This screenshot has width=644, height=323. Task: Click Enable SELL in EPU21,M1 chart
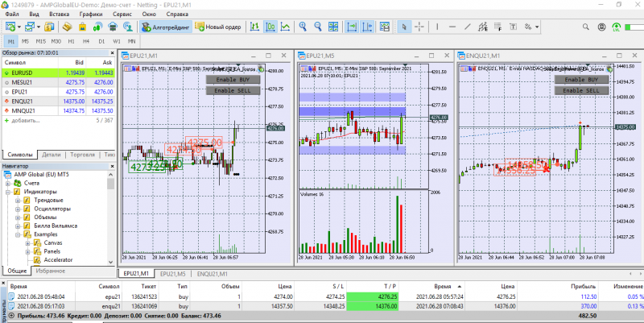pyautogui.click(x=233, y=90)
